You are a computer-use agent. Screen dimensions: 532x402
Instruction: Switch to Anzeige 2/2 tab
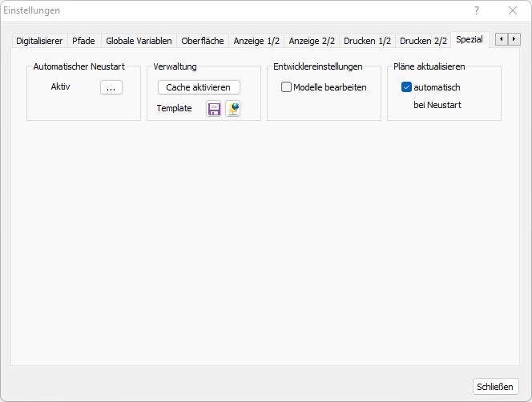312,41
